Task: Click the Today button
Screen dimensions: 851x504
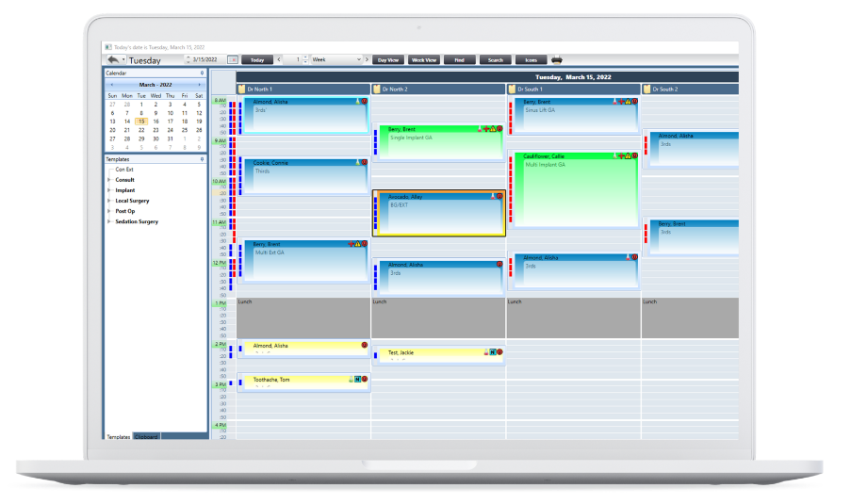Action: tap(257, 60)
